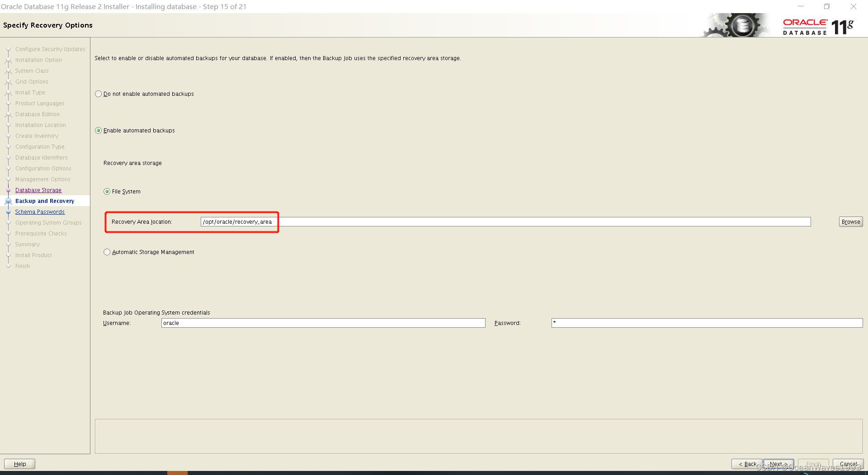This screenshot has width=868, height=475.
Task: Open the Help button
Action: (x=19, y=464)
